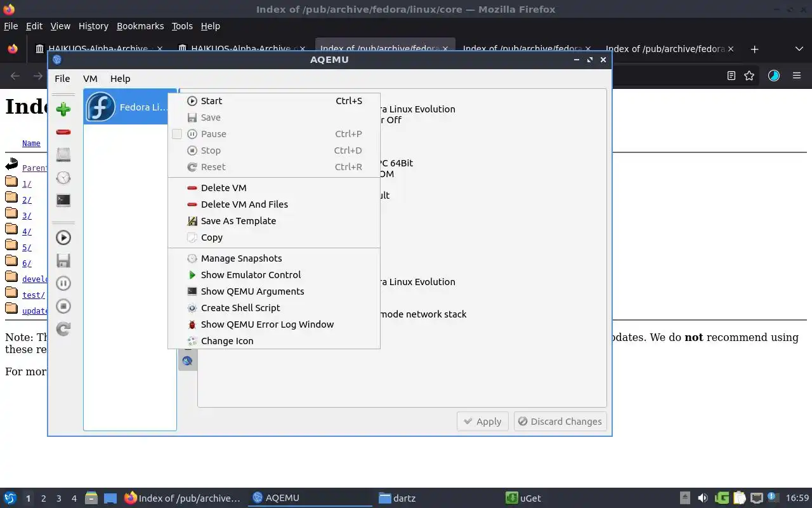Open AQEMU Help menu
The height and width of the screenshot is (508, 812).
coord(120,79)
